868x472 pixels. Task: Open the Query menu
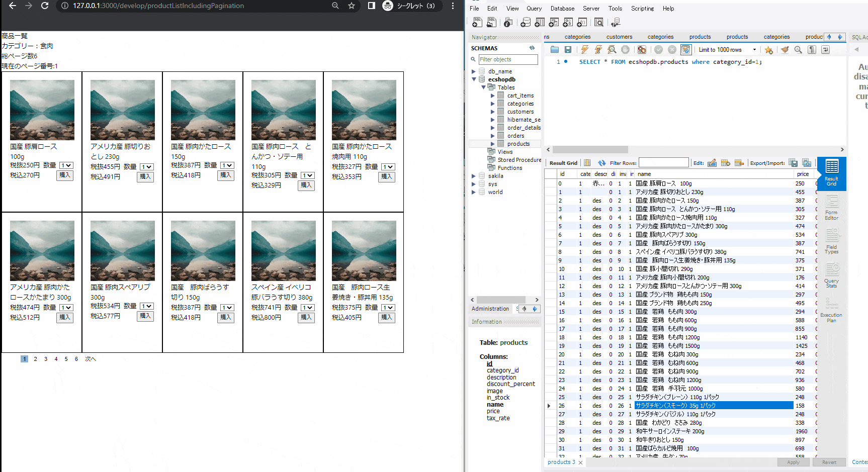click(x=534, y=8)
